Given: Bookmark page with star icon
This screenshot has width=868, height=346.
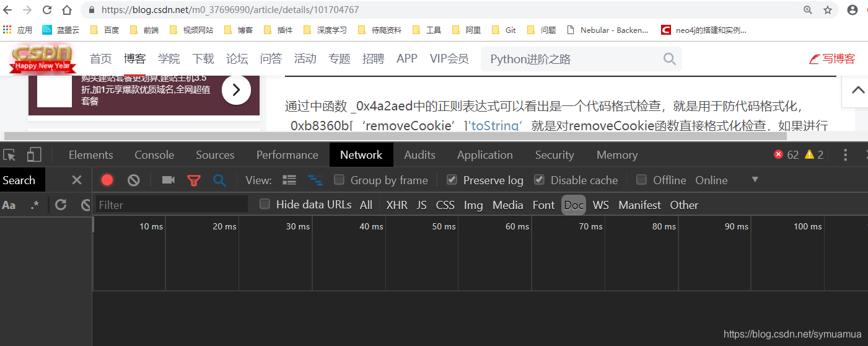Looking at the screenshot, I should pyautogui.click(x=828, y=10).
